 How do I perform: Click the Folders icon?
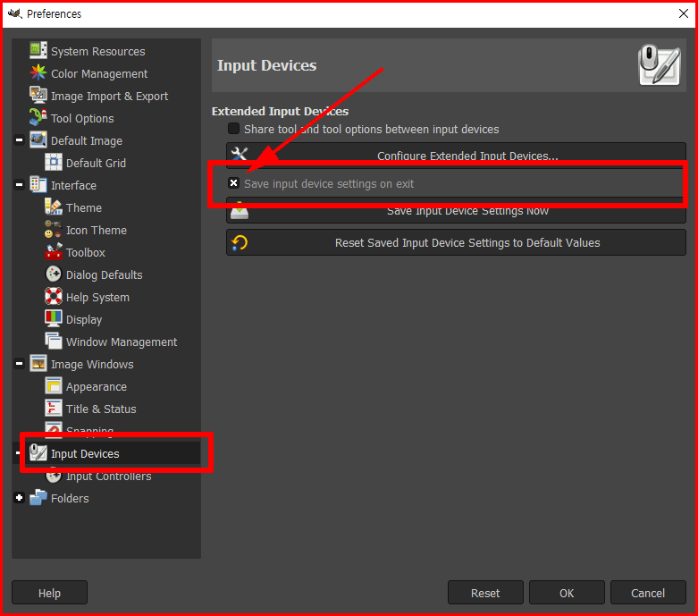(x=38, y=497)
